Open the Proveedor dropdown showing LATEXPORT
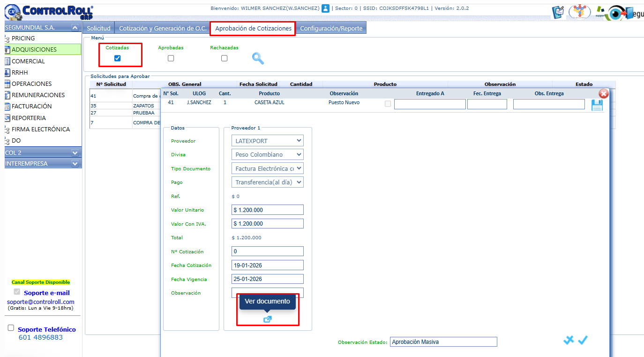Image resolution: width=644 pixels, height=357 pixels. point(267,141)
